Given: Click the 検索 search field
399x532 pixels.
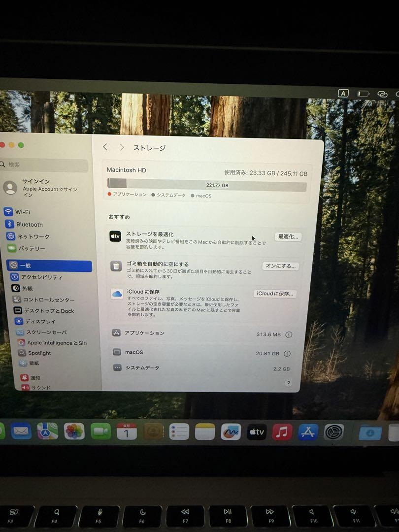Looking at the screenshot, I should [x=44, y=165].
